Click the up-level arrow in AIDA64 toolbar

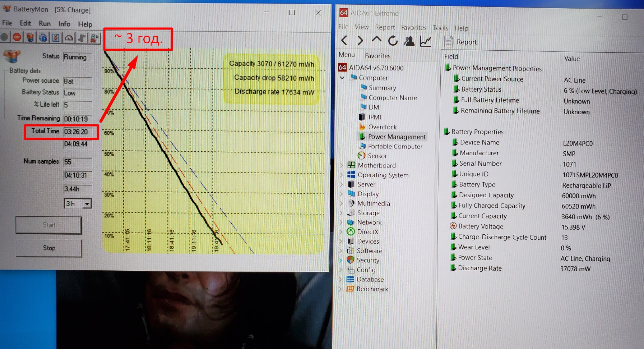(376, 40)
